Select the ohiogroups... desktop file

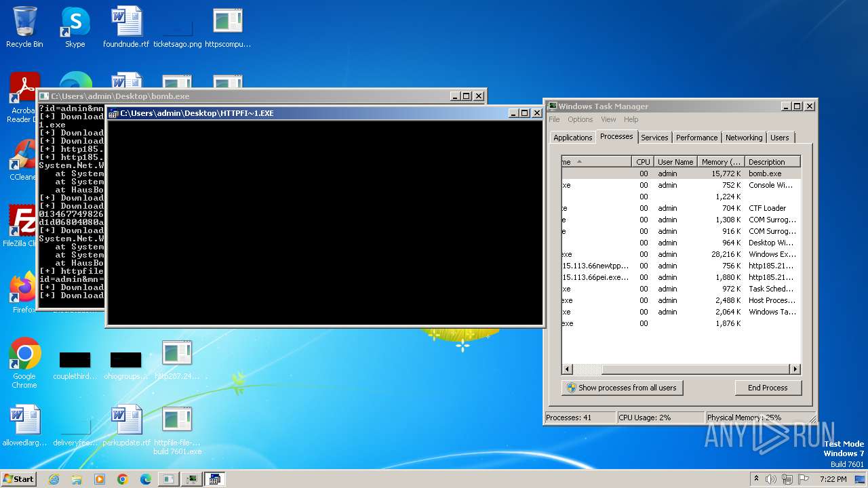(126, 365)
